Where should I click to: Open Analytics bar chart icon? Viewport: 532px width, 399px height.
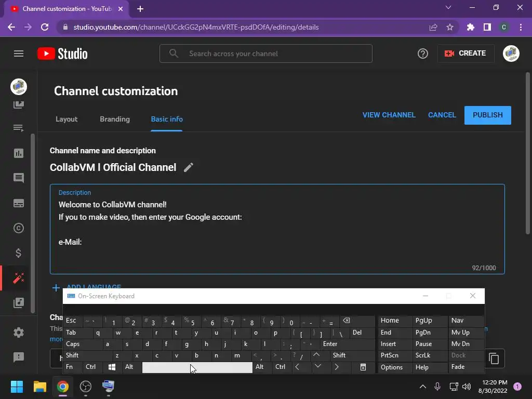[19, 153]
